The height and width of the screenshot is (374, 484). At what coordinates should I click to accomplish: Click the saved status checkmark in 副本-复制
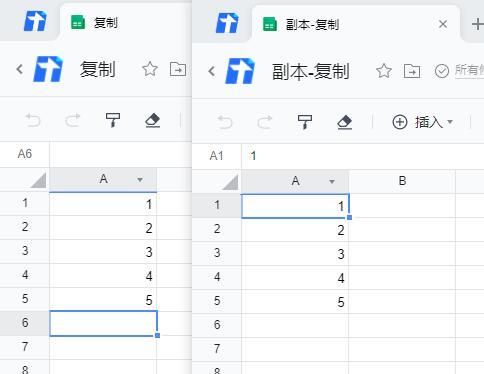(x=442, y=71)
